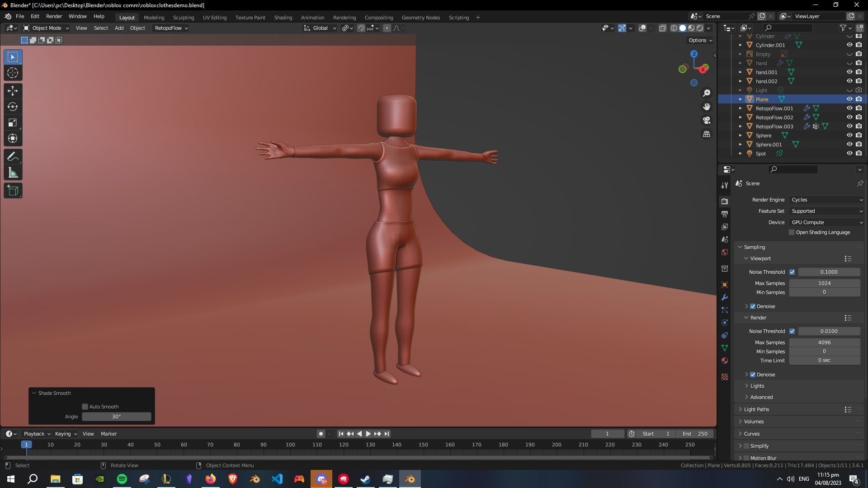Viewport: 868px width, 488px height.
Task: Click frame 100 on the timeline ruler
Action: pos(290,445)
